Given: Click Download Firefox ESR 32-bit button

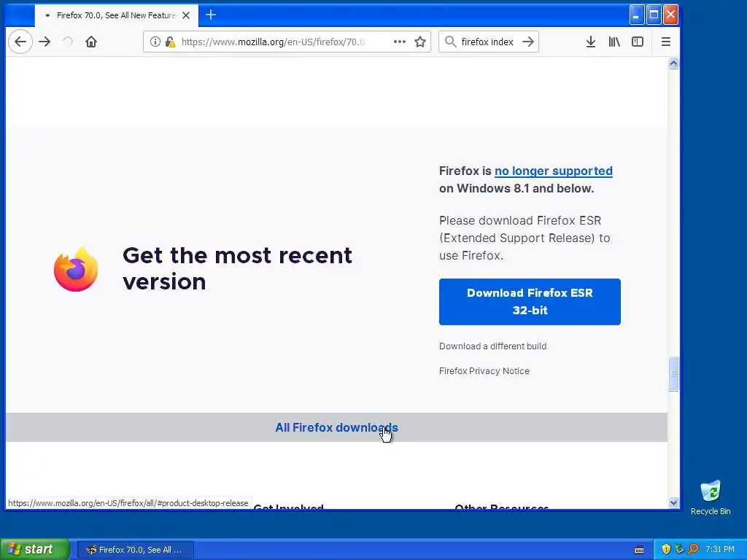Looking at the screenshot, I should 530,302.
